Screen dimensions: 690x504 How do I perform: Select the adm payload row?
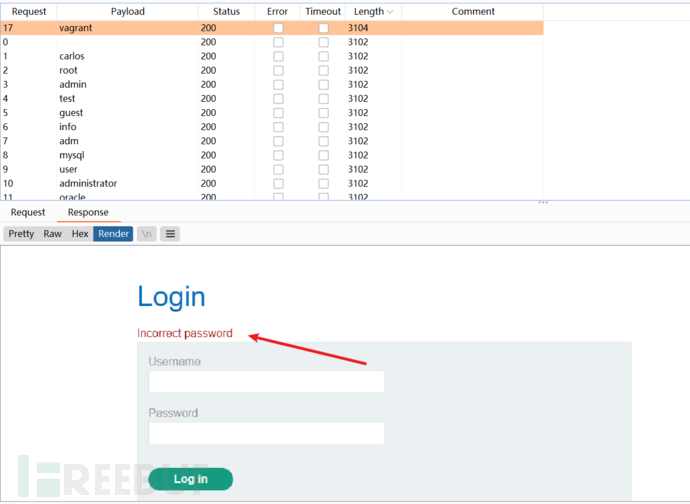(272, 141)
